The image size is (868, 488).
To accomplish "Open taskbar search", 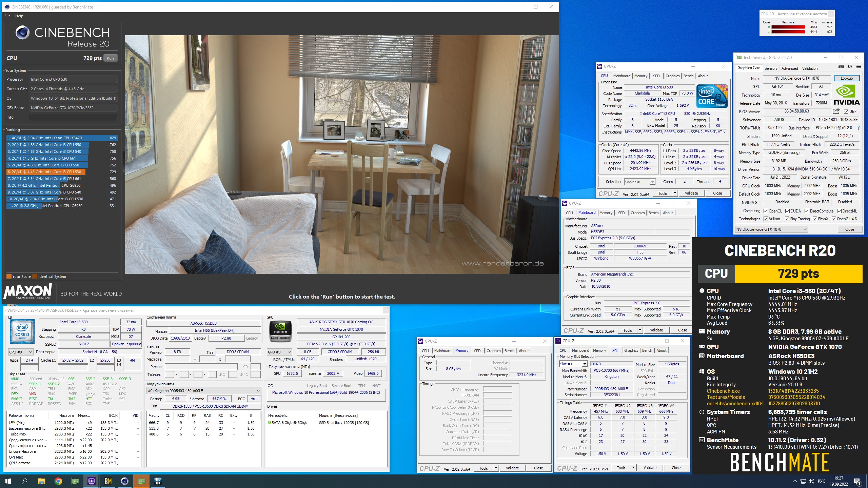I will [x=24, y=481].
